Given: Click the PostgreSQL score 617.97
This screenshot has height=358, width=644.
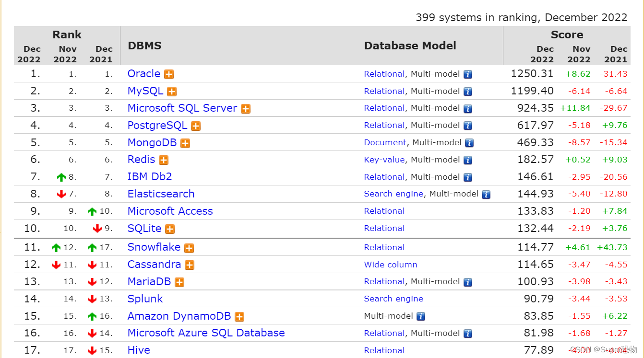Looking at the screenshot, I should (x=536, y=126).
